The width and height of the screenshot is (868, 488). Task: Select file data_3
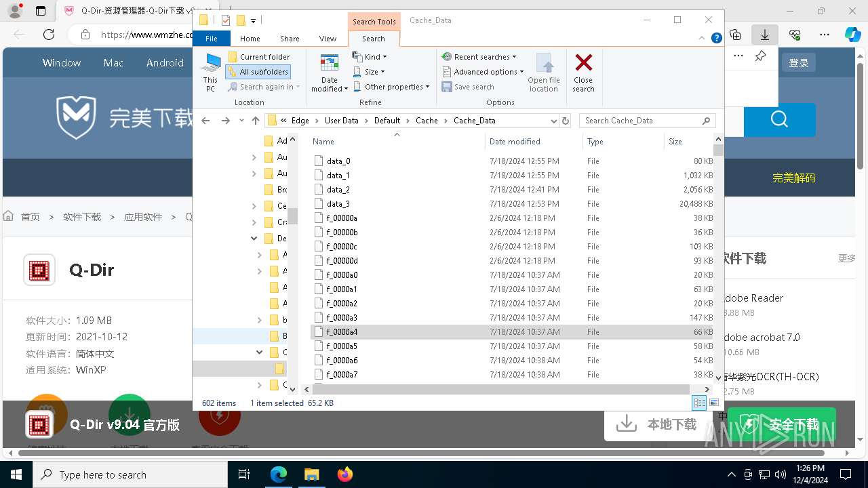(512, 204)
